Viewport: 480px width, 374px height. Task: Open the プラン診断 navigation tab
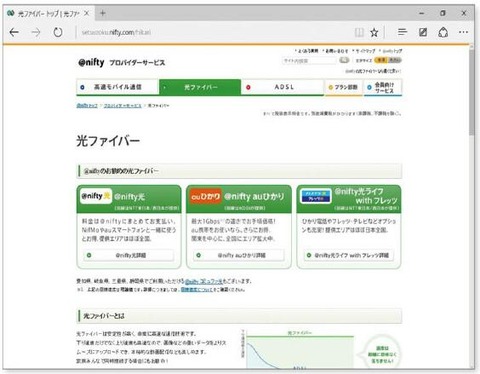(x=344, y=87)
